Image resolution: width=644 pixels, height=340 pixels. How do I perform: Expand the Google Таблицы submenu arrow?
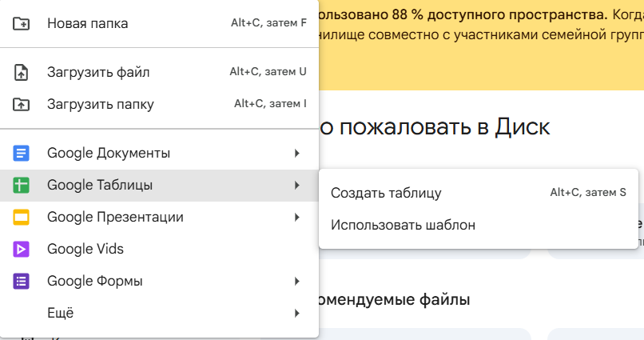[x=297, y=186]
